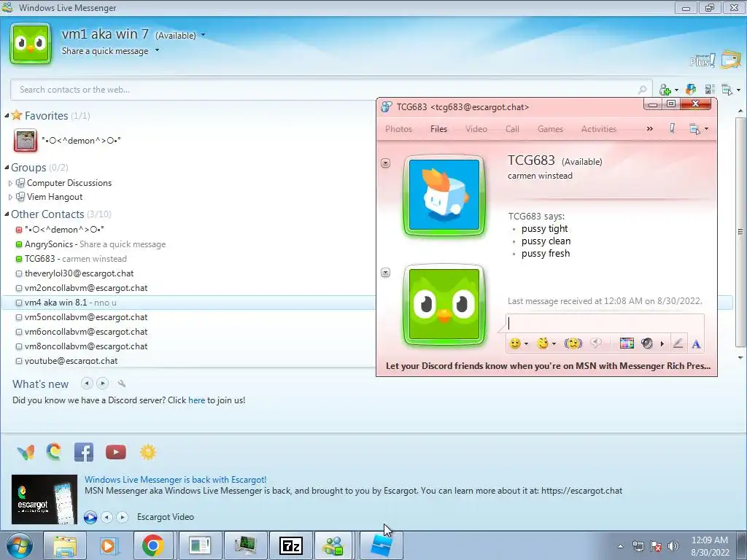The width and height of the screenshot is (747, 560).
Task: Launch Google Chrome from the taskbar
Action: (x=152, y=545)
